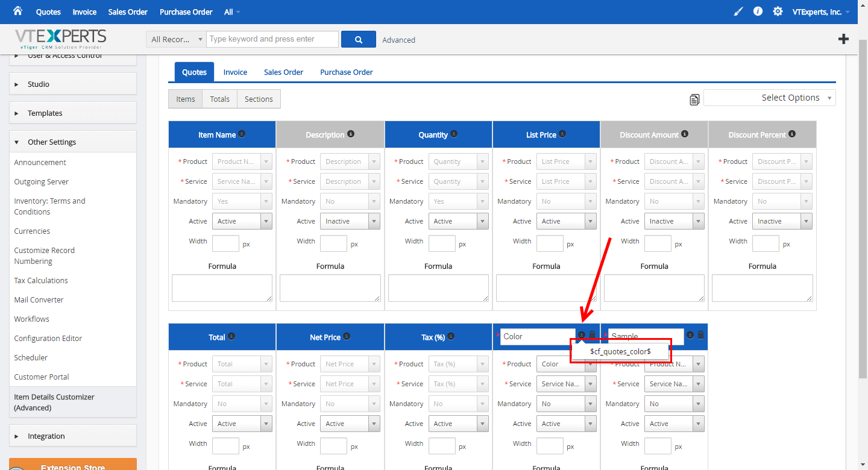Show info for Discount Percent column

click(792, 134)
